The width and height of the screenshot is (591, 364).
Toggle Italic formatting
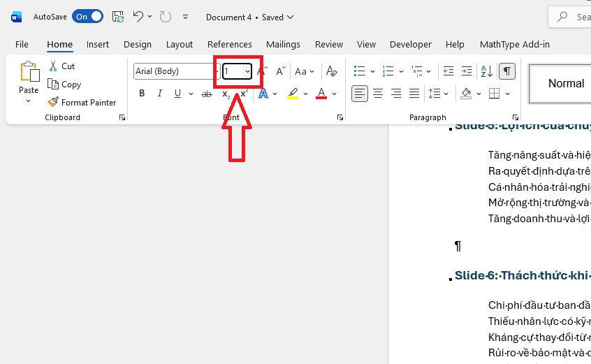tap(160, 93)
